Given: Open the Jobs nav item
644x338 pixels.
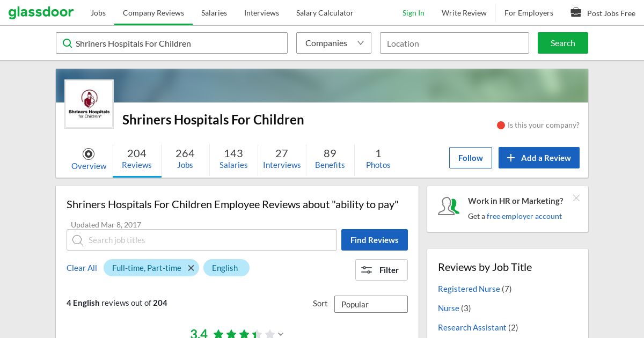Looking at the screenshot, I should [x=98, y=12].
